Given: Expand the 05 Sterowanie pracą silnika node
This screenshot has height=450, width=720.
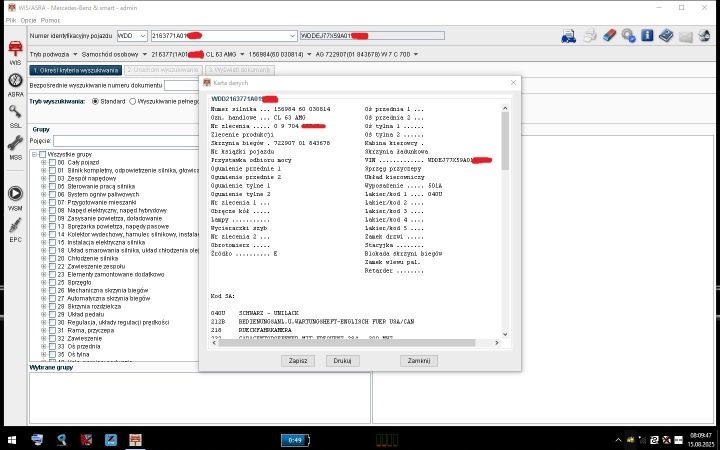Looking at the screenshot, I should [x=44, y=186].
